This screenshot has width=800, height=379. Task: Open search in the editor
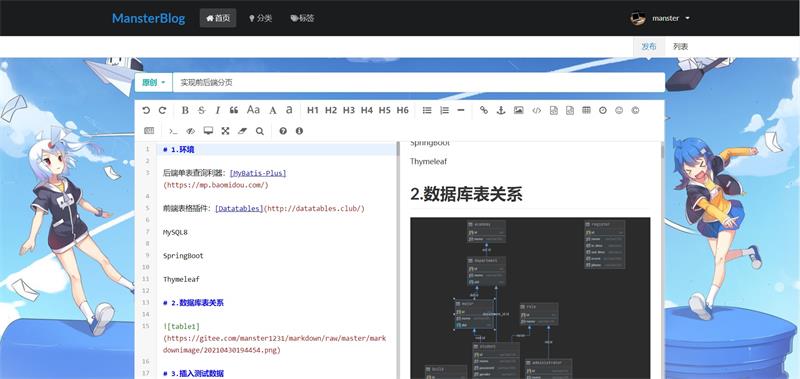[260, 131]
